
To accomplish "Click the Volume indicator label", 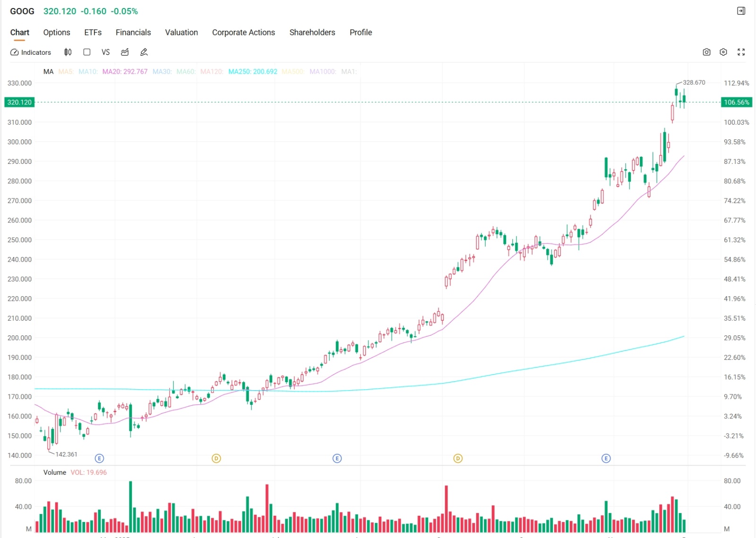I will point(55,472).
